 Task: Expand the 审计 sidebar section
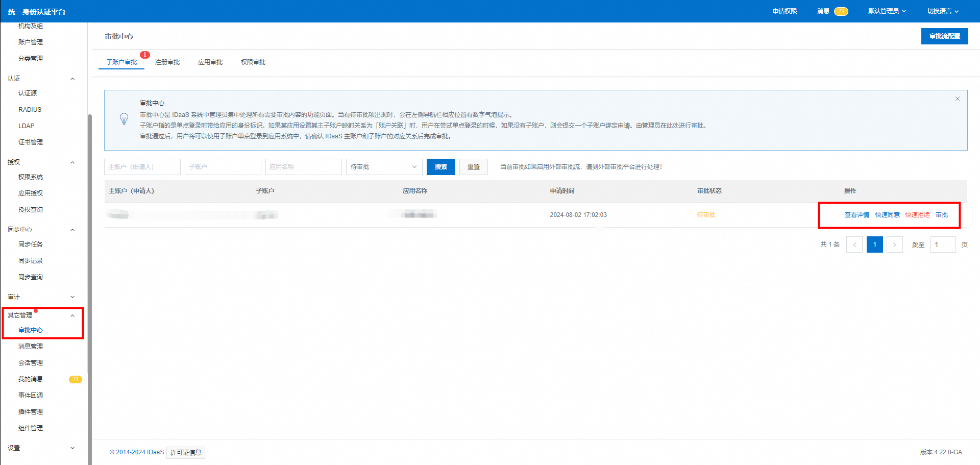click(x=72, y=297)
